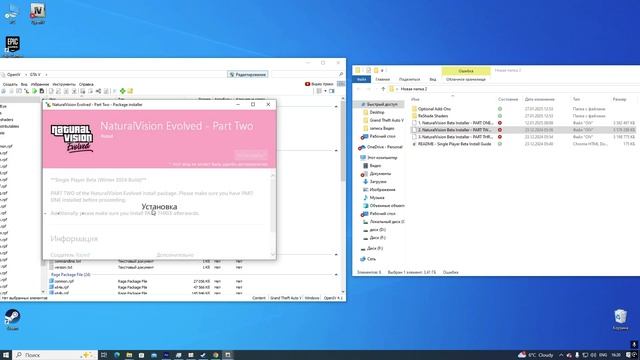This screenshot has height=360, width=640.
Task: Toggle the OpenIV edit mode button
Action: tap(247, 74)
